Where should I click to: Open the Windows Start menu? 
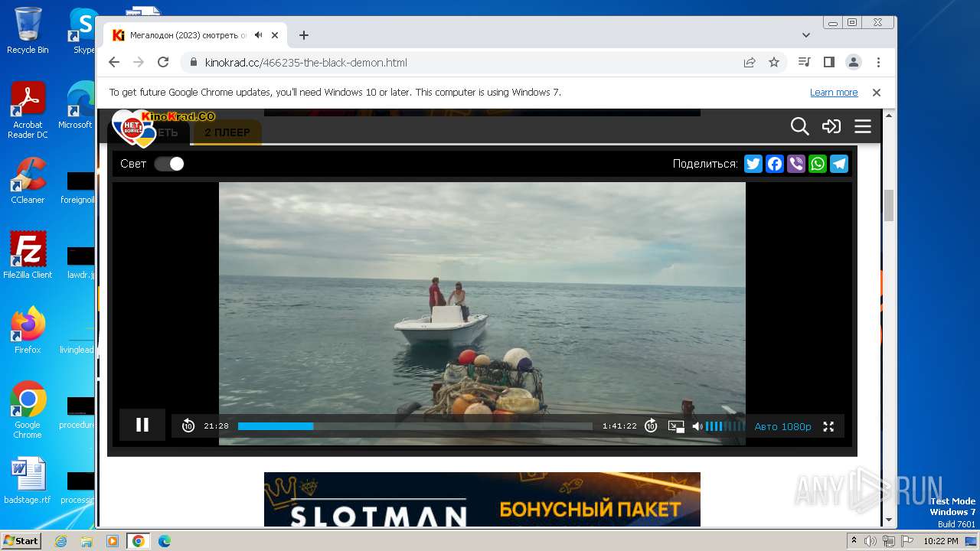coord(21,541)
